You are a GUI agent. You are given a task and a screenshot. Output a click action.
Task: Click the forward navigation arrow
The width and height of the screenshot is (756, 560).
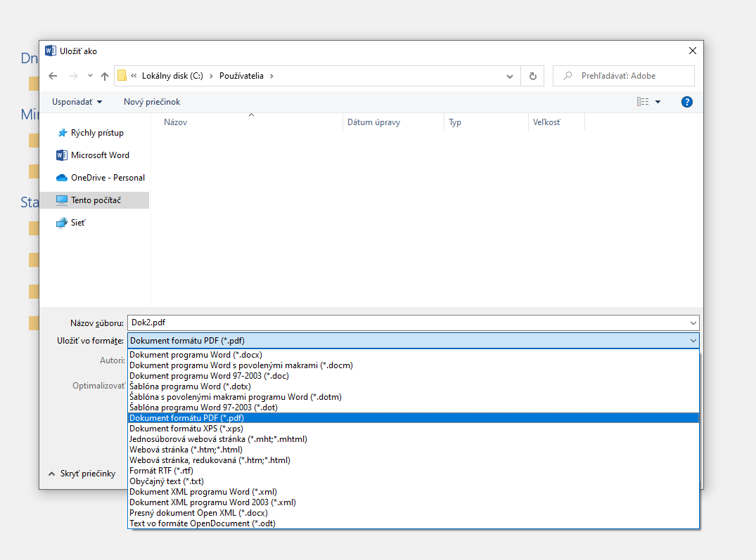73,76
